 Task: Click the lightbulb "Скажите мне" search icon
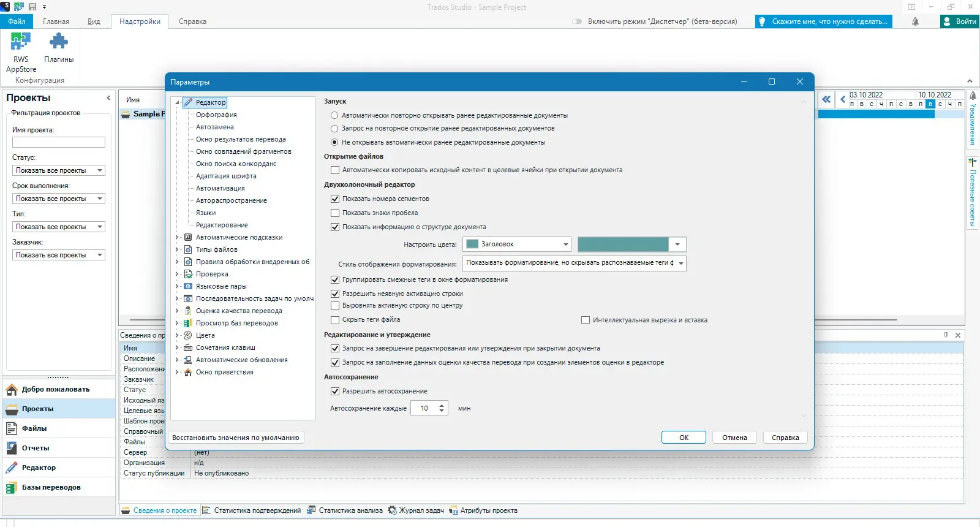click(x=762, y=21)
